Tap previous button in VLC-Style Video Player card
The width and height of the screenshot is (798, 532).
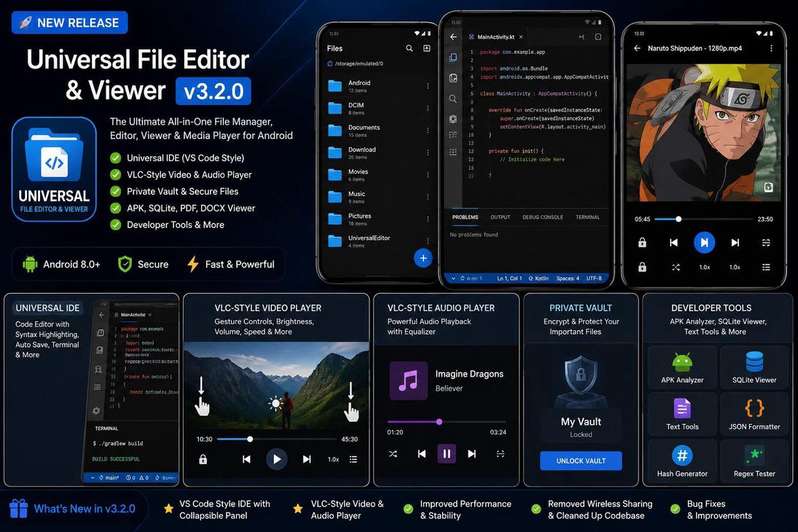coord(246,459)
